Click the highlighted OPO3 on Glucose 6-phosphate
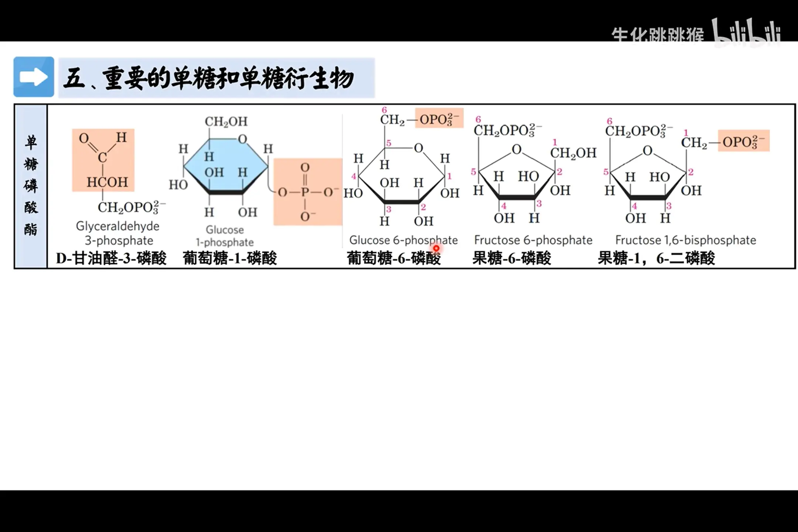Screen dimensions: 798x532 pos(439,118)
